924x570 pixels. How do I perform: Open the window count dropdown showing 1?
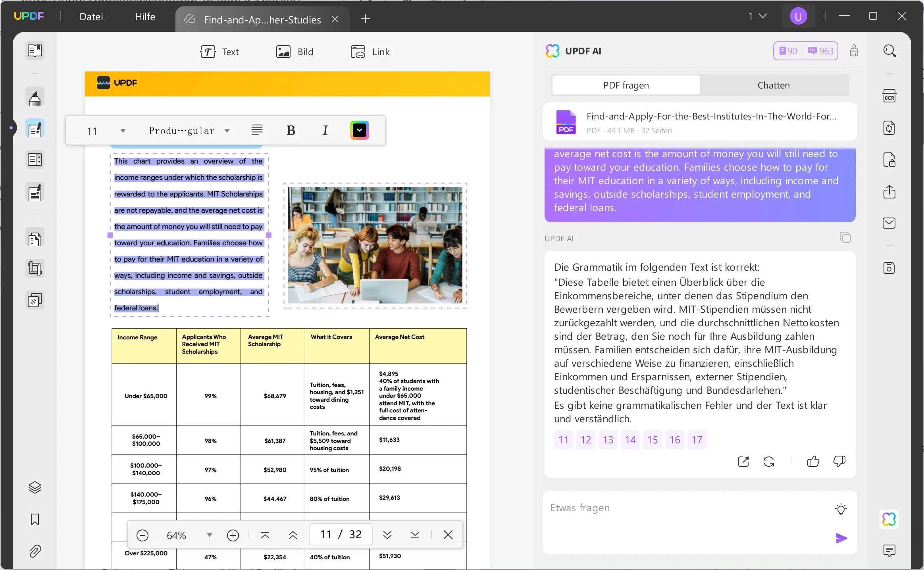757,16
